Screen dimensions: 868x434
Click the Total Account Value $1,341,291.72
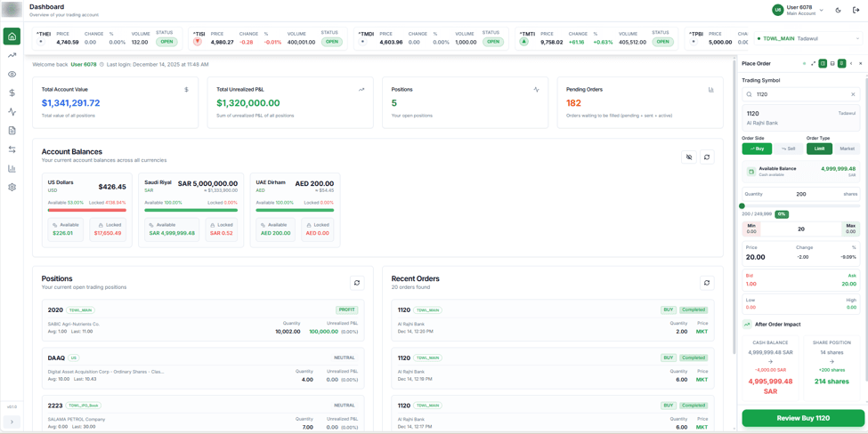(71, 103)
